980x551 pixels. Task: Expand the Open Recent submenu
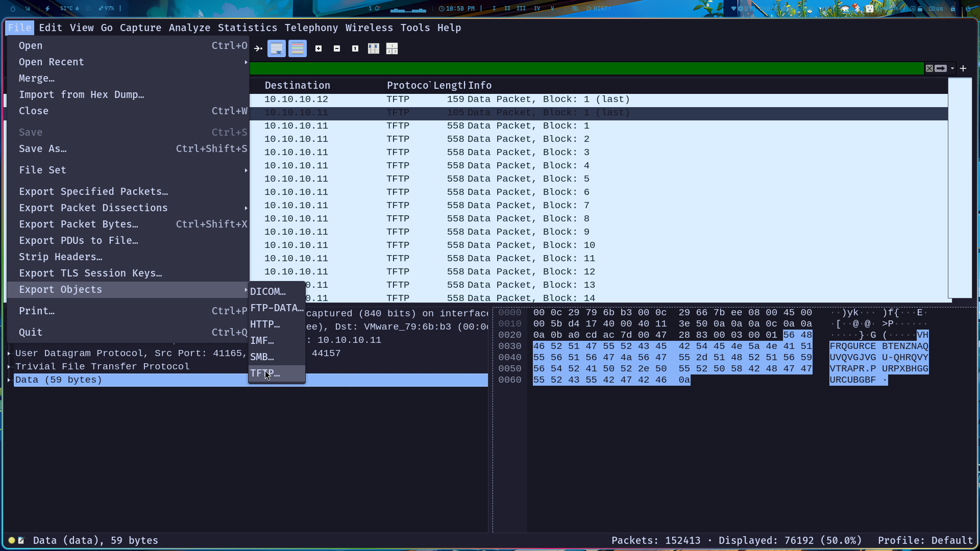[128, 62]
